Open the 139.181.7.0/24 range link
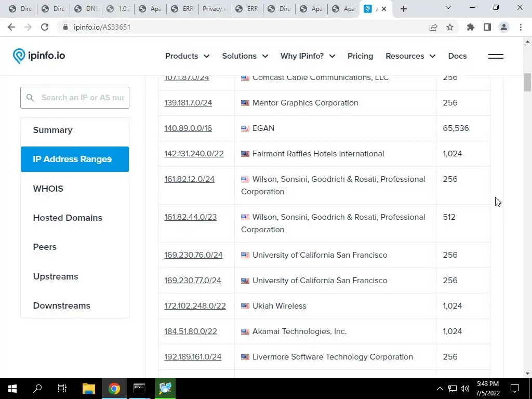Image resolution: width=532 pixels, height=399 pixels. tap(188, 103)
